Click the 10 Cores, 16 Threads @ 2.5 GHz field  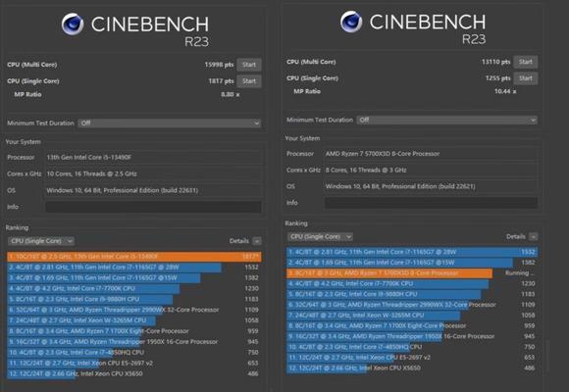(153, 174)
